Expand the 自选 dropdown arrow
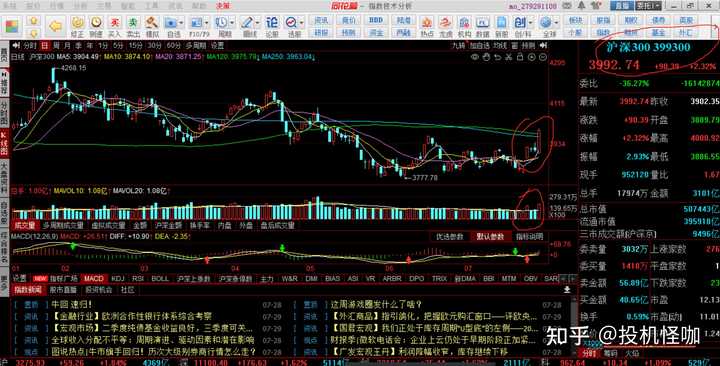 (182, 23)
